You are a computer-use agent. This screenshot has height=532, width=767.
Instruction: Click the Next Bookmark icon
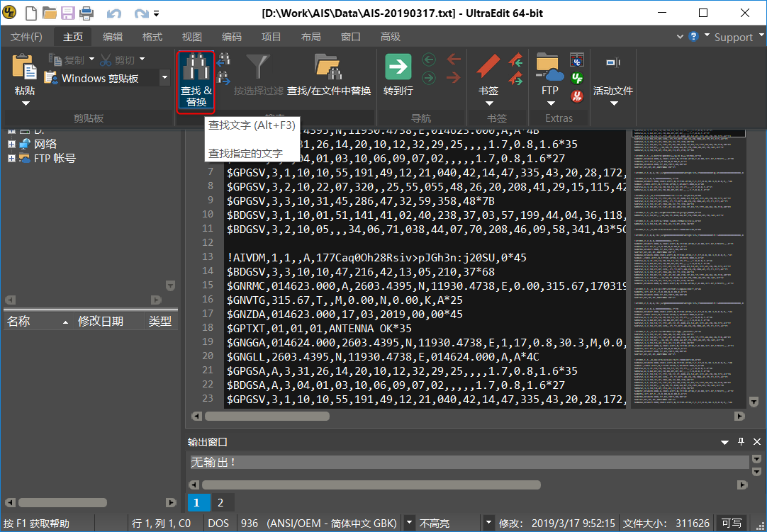tap(515, 77)
